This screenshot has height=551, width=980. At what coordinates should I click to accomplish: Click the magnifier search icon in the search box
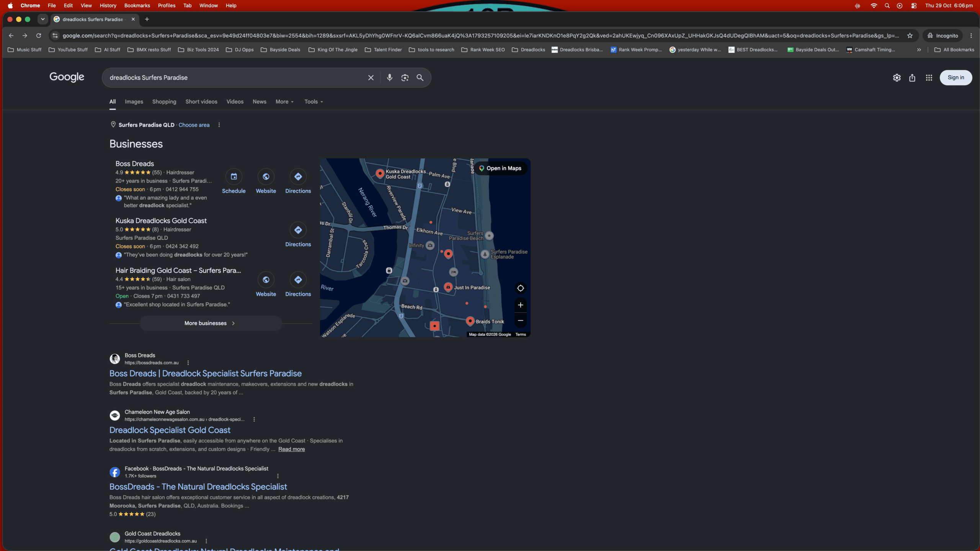[x=420, y=78]
